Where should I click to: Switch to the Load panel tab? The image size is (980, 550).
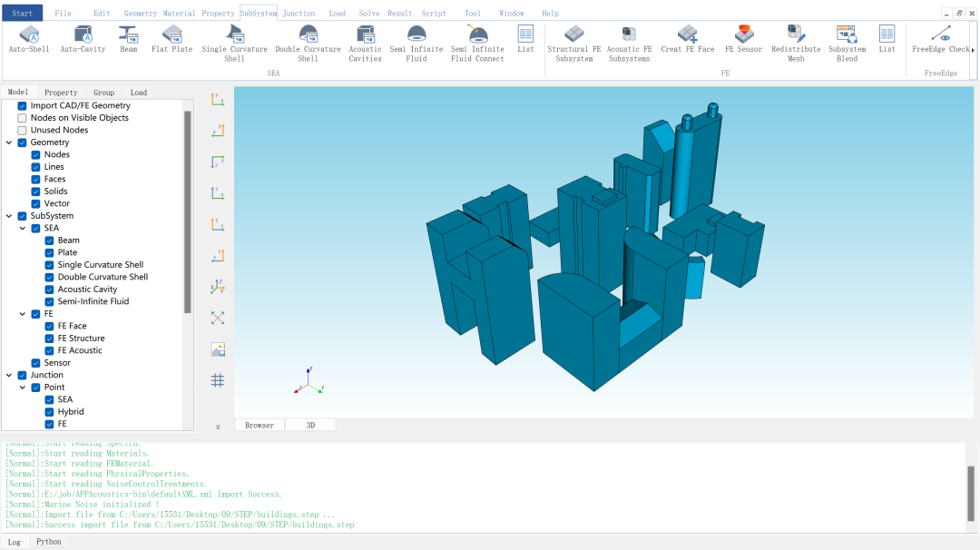point(139,93)
